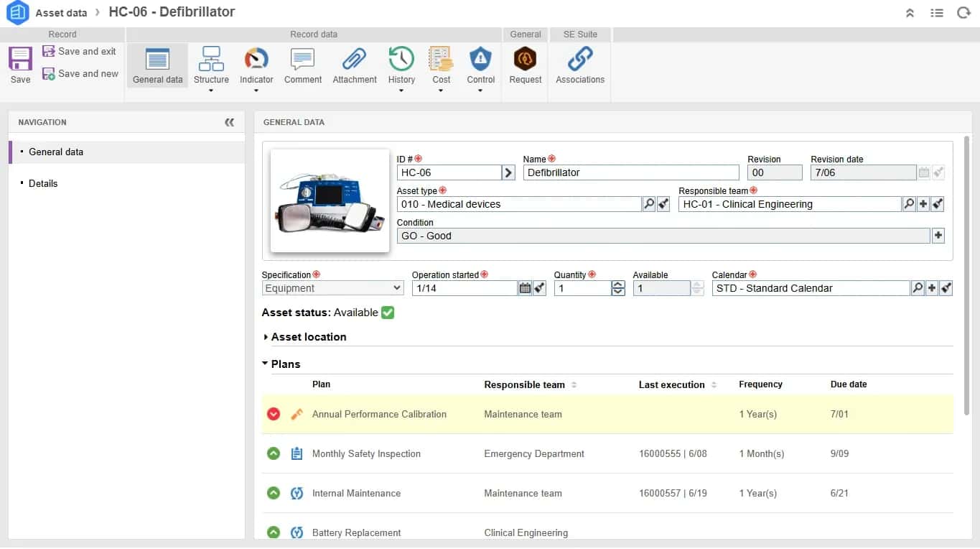Click the refresh icon at top right
Screen dimensions: 980x549
point(963,12)
